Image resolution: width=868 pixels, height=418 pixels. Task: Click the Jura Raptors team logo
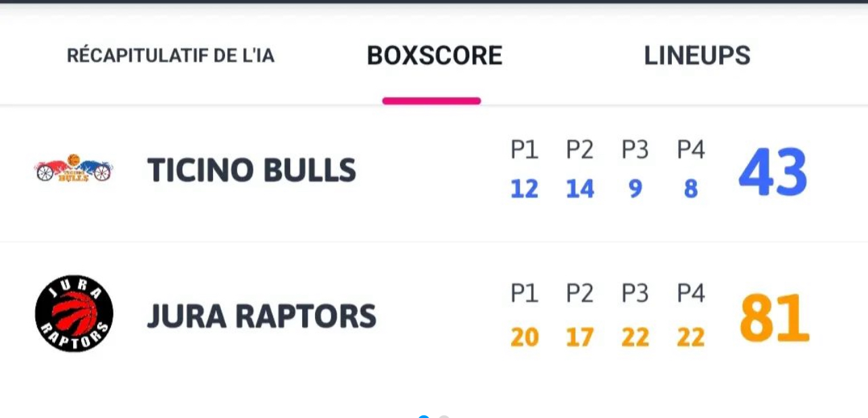point(74,313)
